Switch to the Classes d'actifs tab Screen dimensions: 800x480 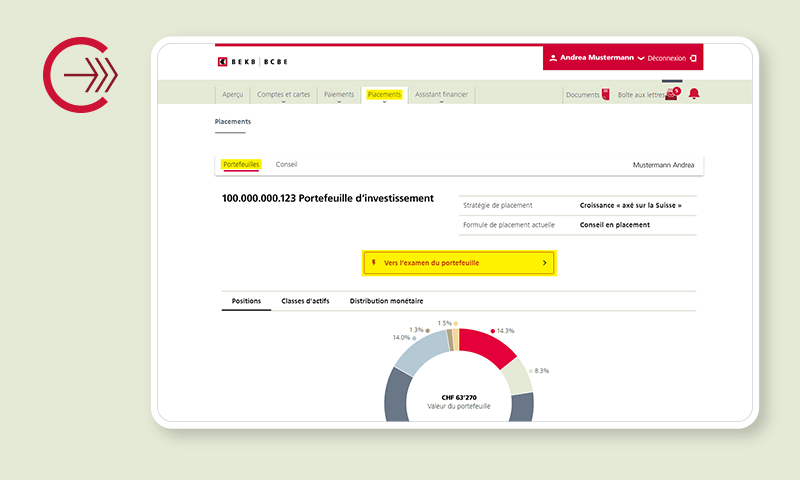[x=305, y=301]
